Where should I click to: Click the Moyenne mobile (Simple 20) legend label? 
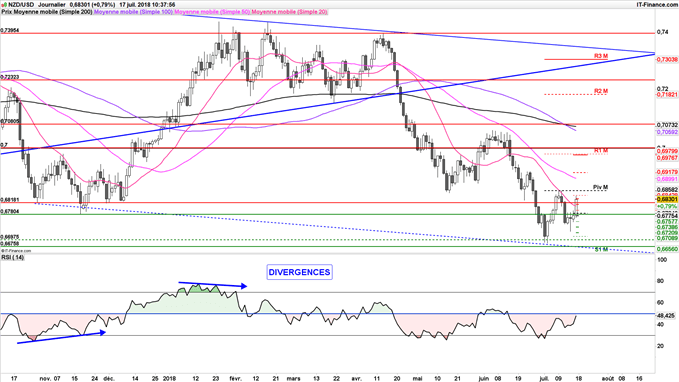(x=289, y=12)
